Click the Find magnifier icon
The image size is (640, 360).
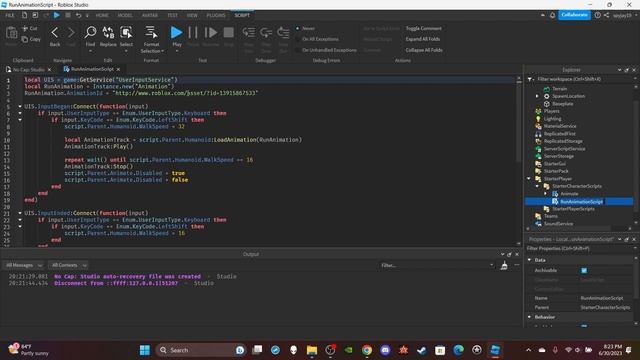(90, 32)
